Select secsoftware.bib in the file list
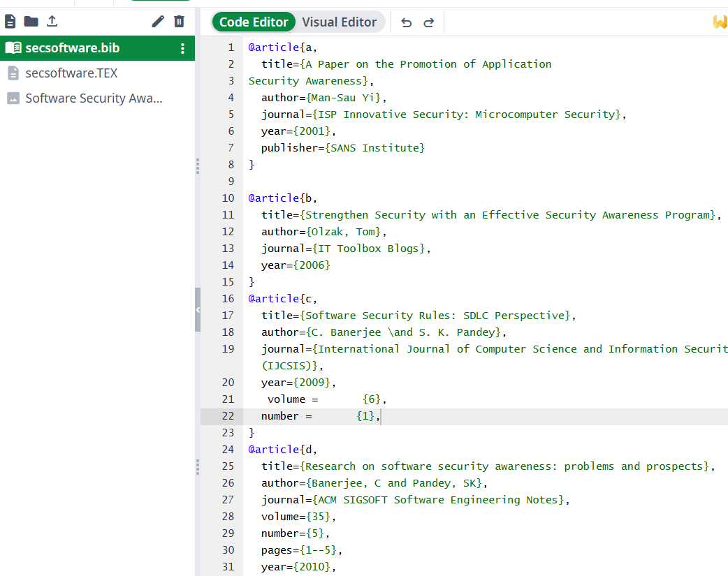 (72, 48)
